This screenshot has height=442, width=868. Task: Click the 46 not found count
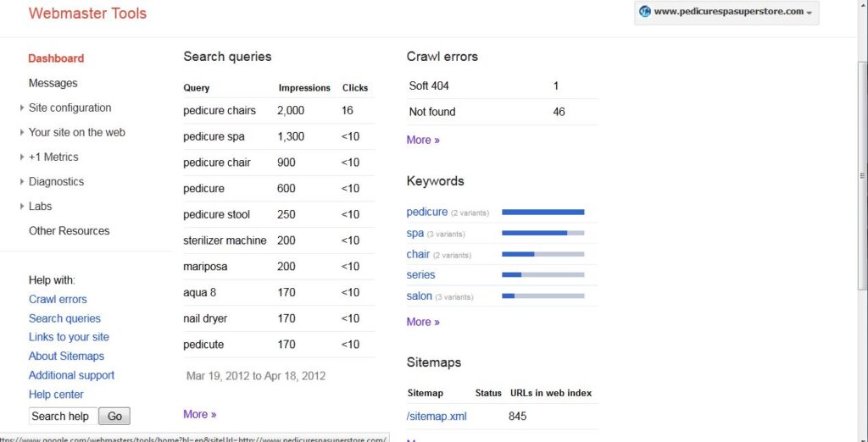point(559,112)
